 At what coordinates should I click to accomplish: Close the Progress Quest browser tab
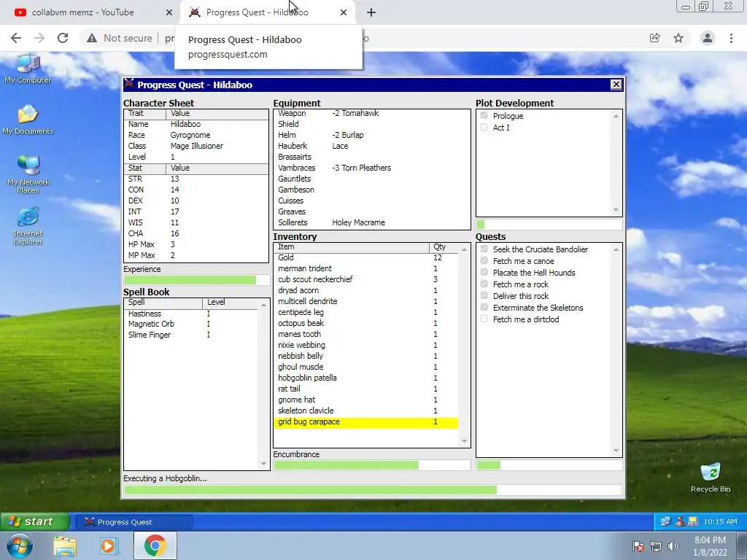pyautogui.click(x=344, y=12)
